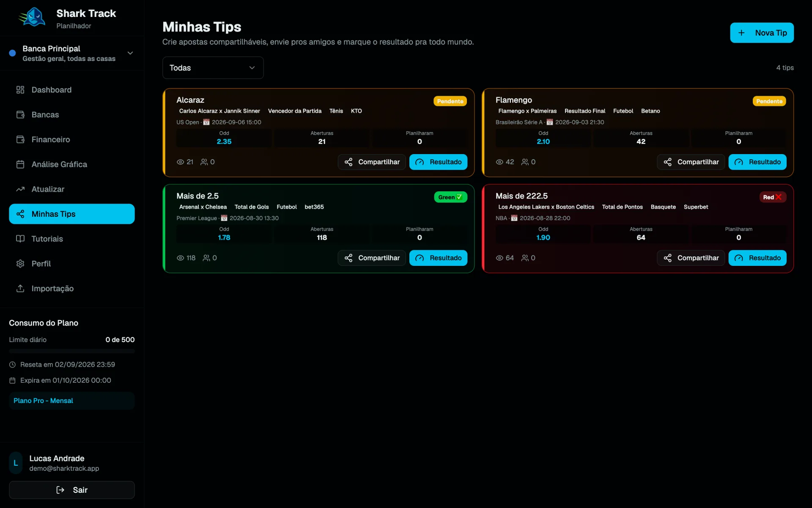The width and height of the screenshot is (812, 508).
Task: Open the Tutoriais page
Action: 71,239
